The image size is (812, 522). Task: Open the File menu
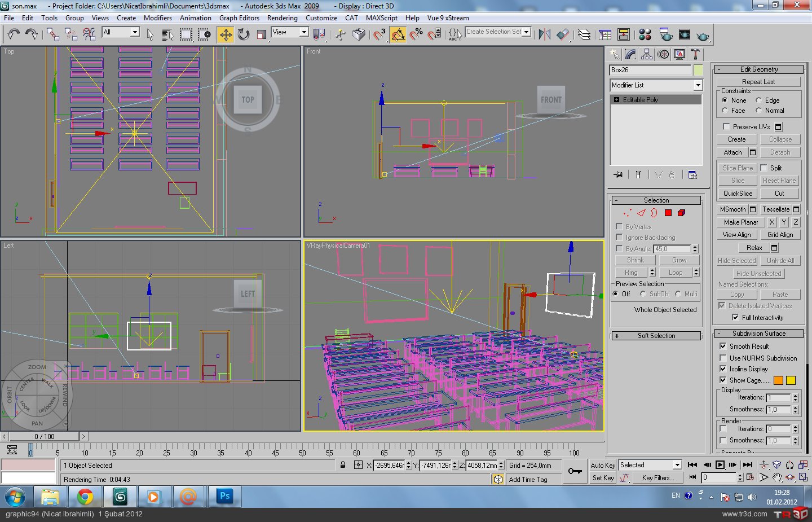click(9, 18)
